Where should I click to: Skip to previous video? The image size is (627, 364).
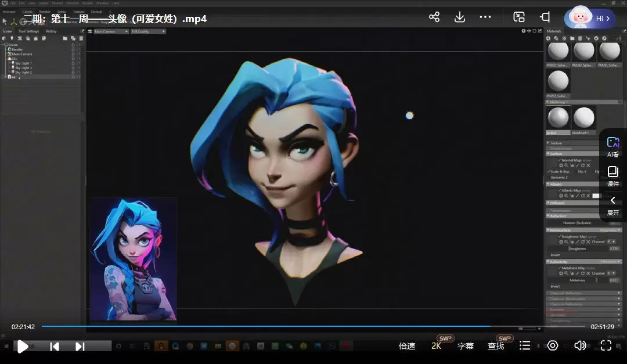(x=55, y=347)
